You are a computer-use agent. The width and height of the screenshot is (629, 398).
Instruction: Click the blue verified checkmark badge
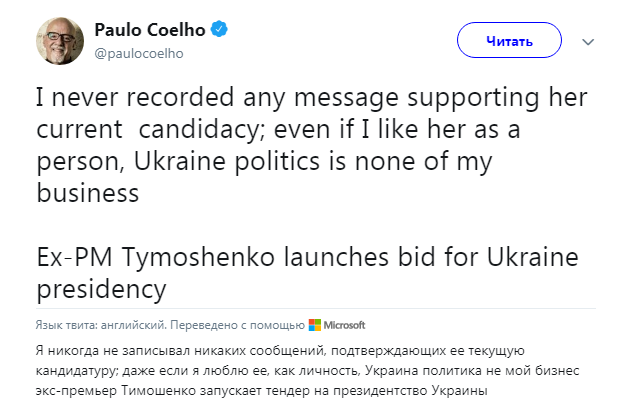point(219,29)
